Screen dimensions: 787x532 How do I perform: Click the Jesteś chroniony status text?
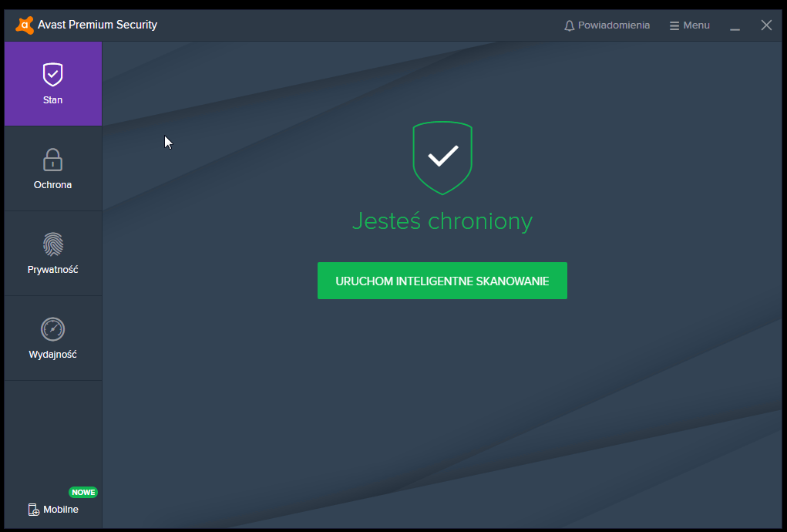tap(442, 221)
